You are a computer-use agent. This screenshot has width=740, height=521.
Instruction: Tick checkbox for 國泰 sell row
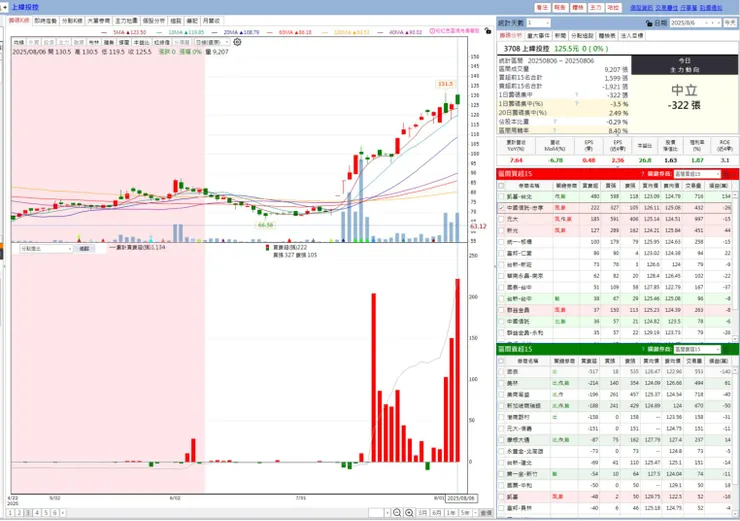pos(501,372)
